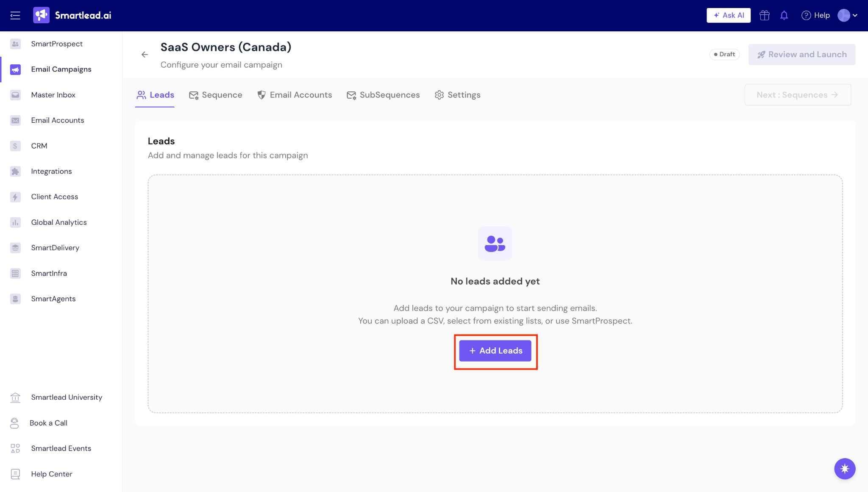Click Next: Sequences button
The height and width of the screenshot is (492, 868).
(797, 95)
